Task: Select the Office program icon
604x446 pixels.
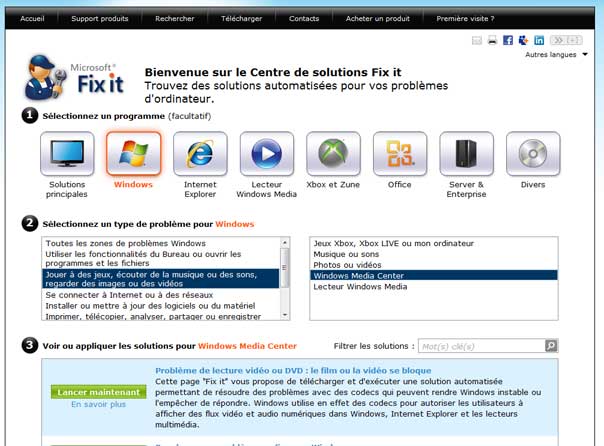Action: [400, 154]
